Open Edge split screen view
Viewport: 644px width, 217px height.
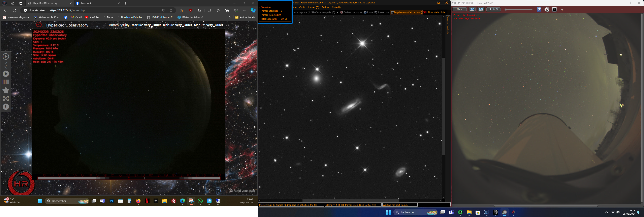click(x=209, y=10)
